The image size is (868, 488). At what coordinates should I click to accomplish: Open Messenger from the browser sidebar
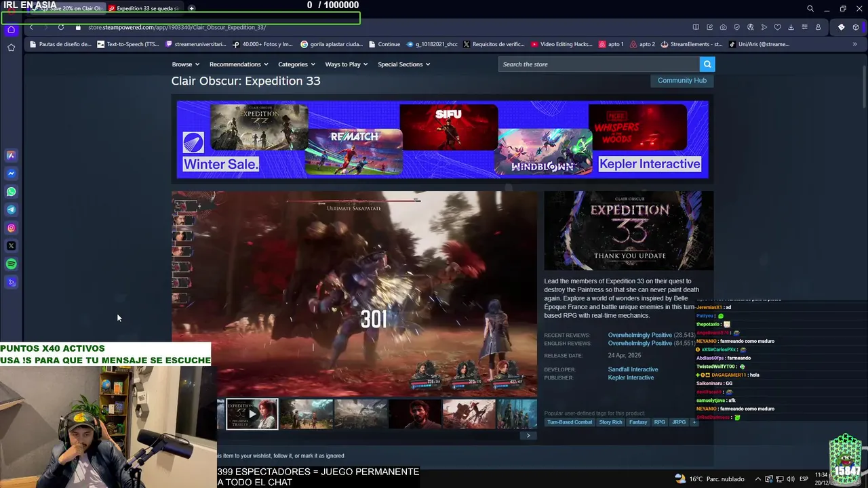pyautogui.click(x=11, y=174)
